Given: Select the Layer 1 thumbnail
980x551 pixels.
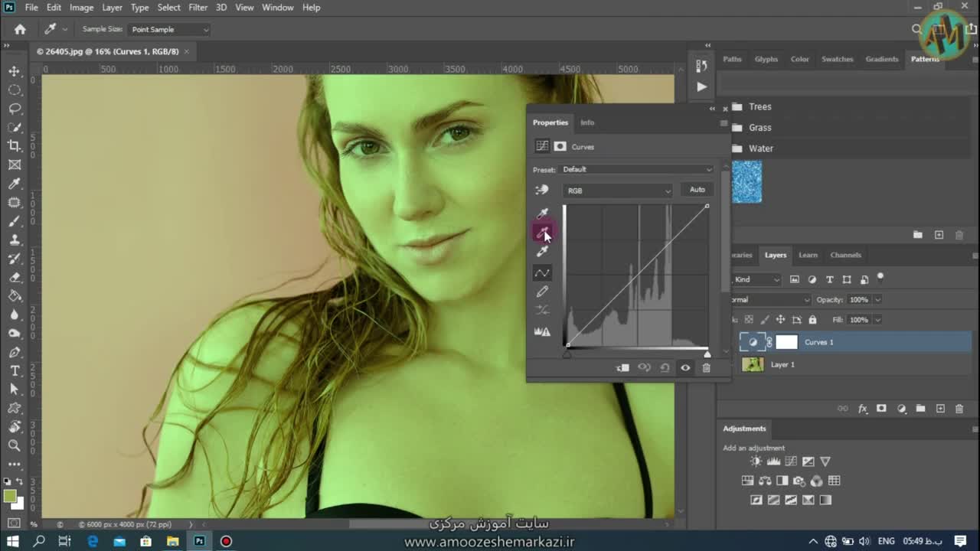Looking at the screenshot, I should coord(753,364).
